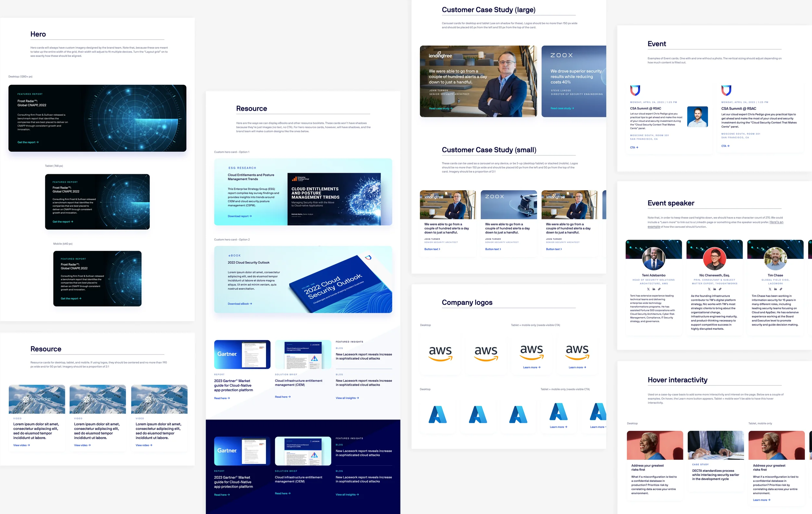Screen dimensions: 812x514
Task: Click the X icon under Temi Adebambo
Action: click(648, 289)
